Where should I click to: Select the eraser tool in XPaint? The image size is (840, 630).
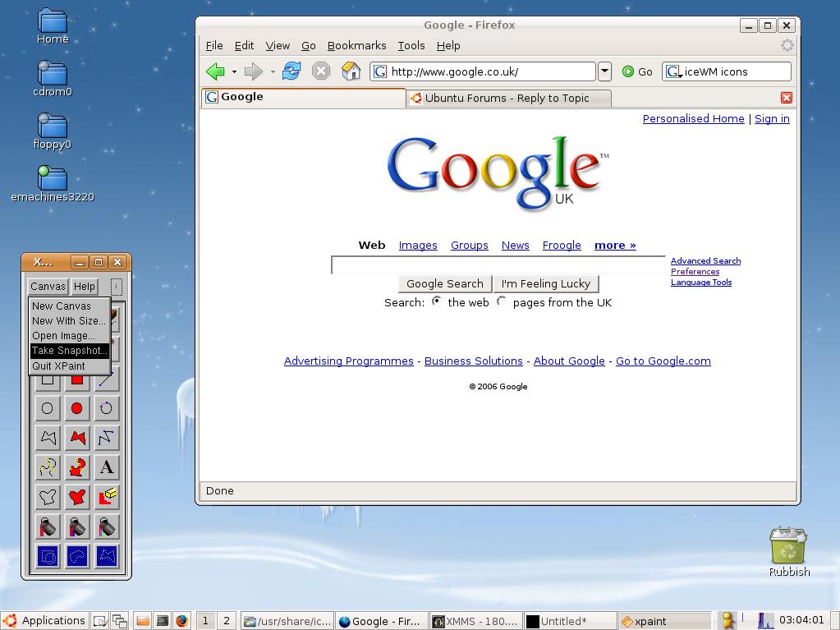pyautogui.click(x=106, y=497)
